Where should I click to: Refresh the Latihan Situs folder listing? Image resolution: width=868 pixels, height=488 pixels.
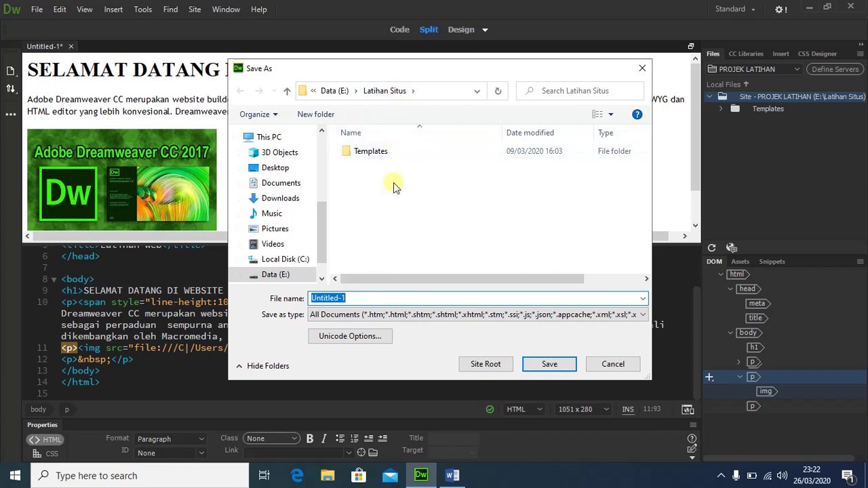pos(498,91)
